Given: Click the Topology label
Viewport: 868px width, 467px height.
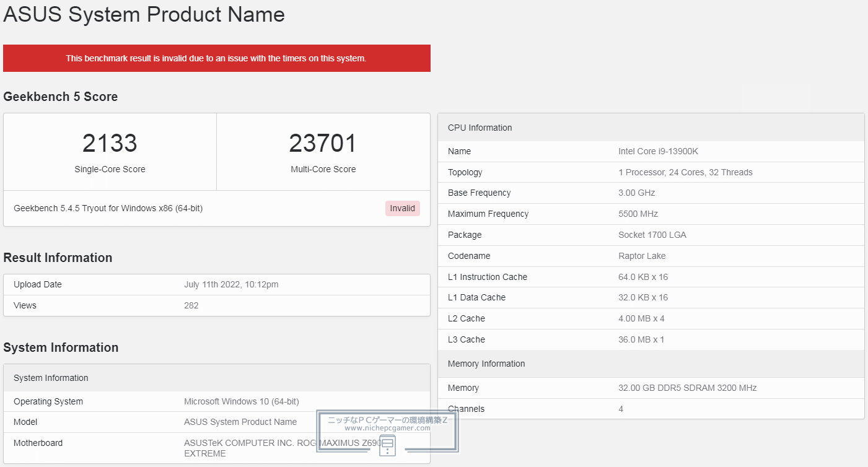Looking at the screenshot, I should pyautogui.click(x=465, y=172).
